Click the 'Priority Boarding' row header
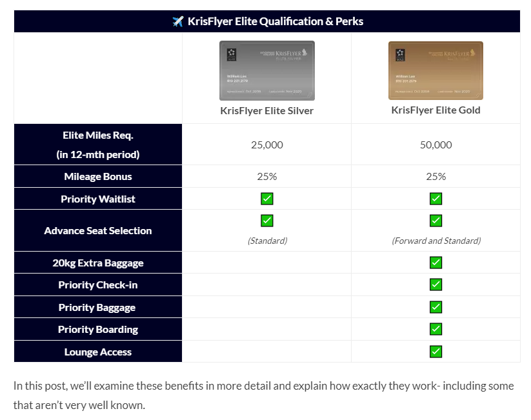531x420 pixels. [x=98, y=329]
